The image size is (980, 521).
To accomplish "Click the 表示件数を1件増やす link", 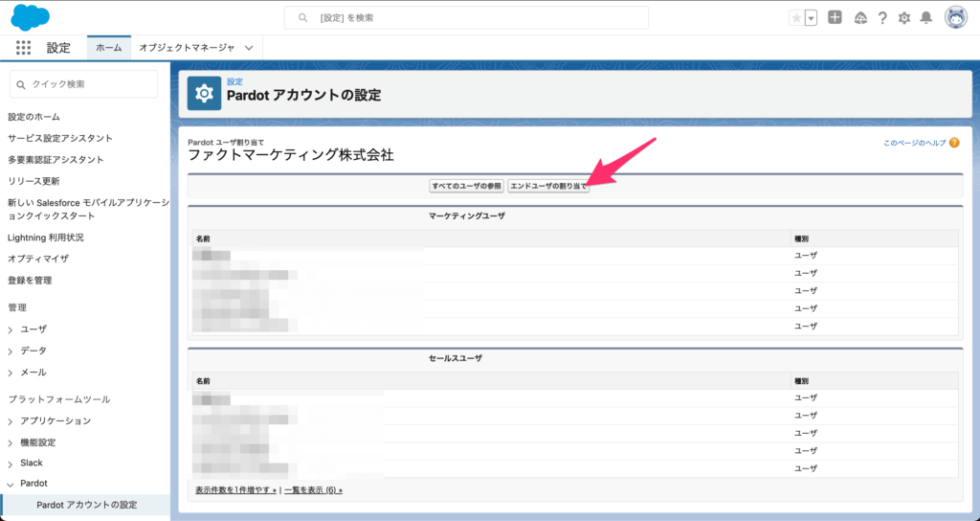I will (235, 490).
